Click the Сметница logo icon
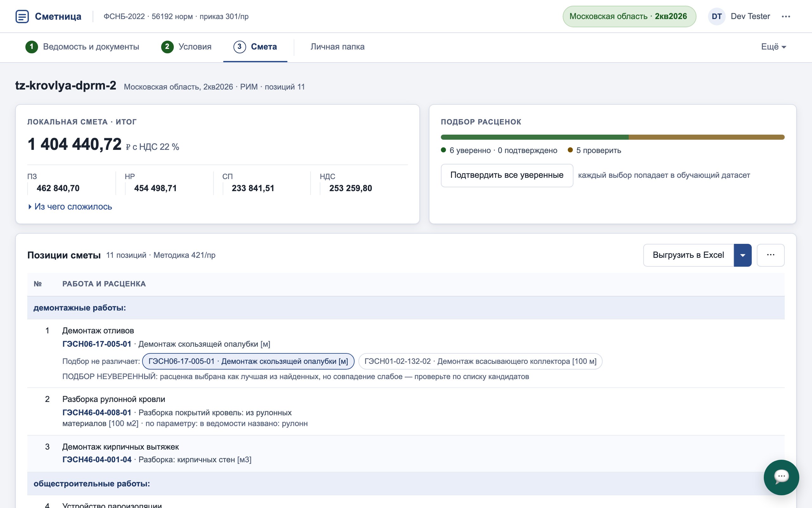 tap(22, 17)
